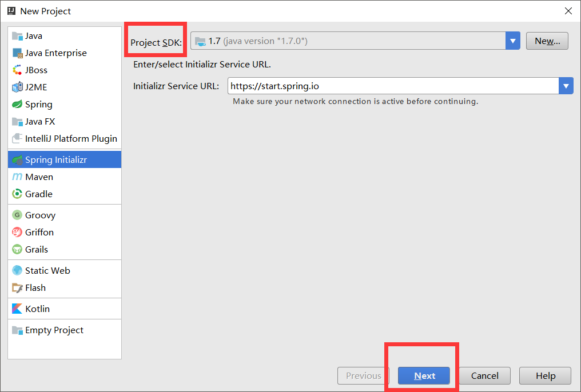Click the SDK combo box showing 1.7
This screenshot has height=392, width=581.
(355, 41)
